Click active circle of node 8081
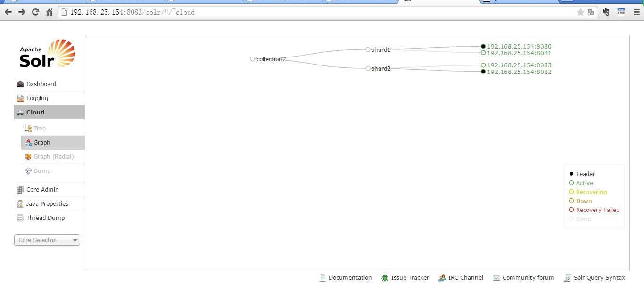Image resolution: width=644 pixels, height=292 pixels. click(x=483, y=53)
